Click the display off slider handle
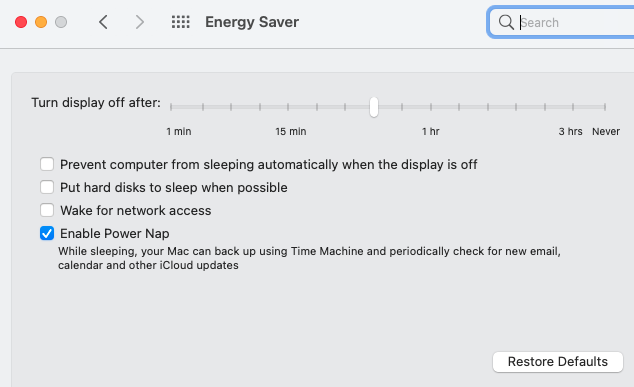This screenshot has height=387, width=634. click(x=374, y=107)
